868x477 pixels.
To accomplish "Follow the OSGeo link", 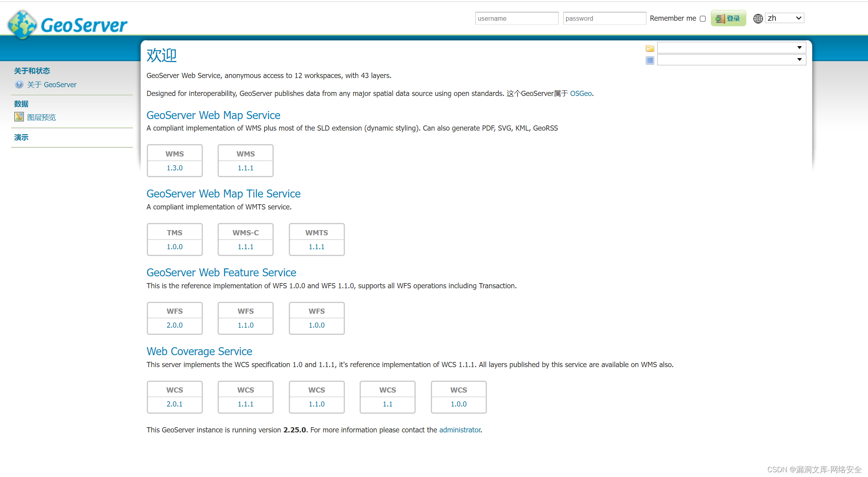I will click(581, 93).
